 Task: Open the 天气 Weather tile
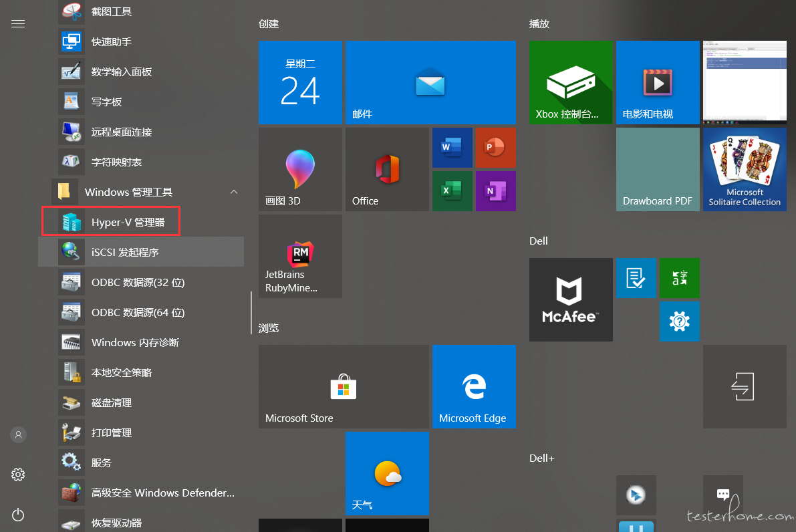click(x=387, y=473)
